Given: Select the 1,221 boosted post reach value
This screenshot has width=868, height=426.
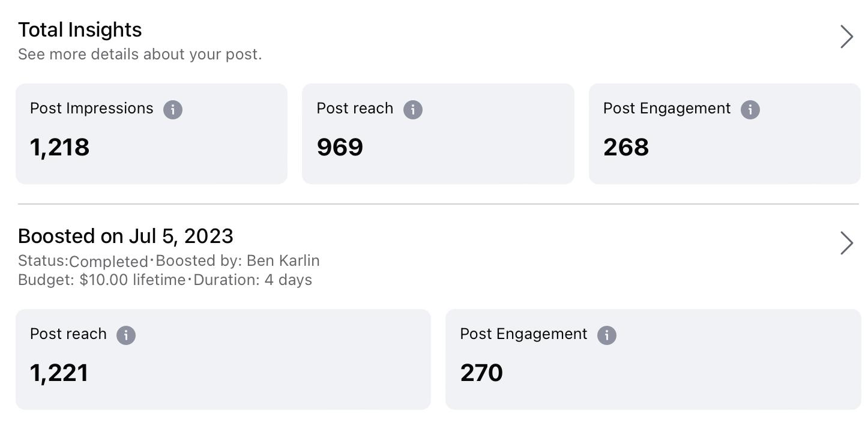Looking at the screenshot, I should (59, 373).
